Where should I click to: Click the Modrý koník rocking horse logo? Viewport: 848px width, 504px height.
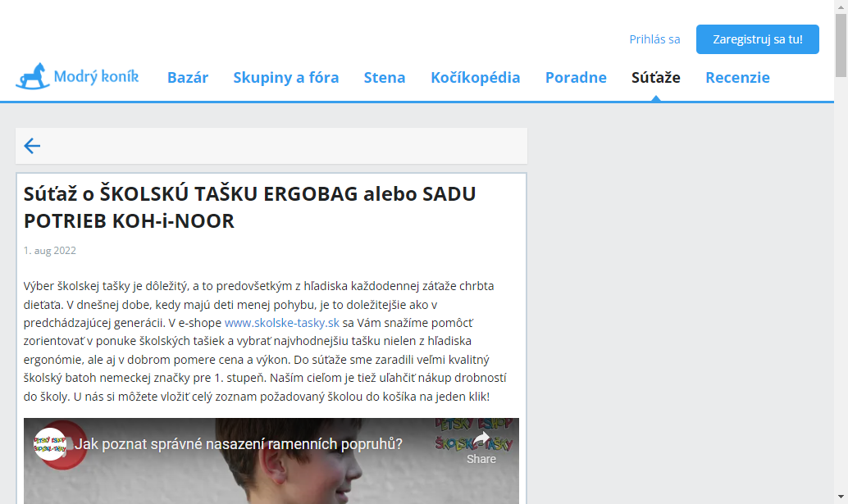33,76
